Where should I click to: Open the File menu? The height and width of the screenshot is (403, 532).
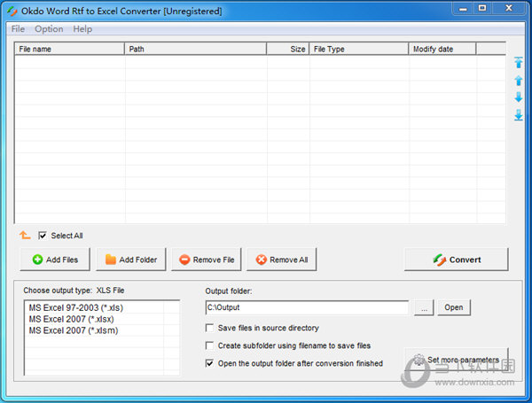[x=18, y=29]
